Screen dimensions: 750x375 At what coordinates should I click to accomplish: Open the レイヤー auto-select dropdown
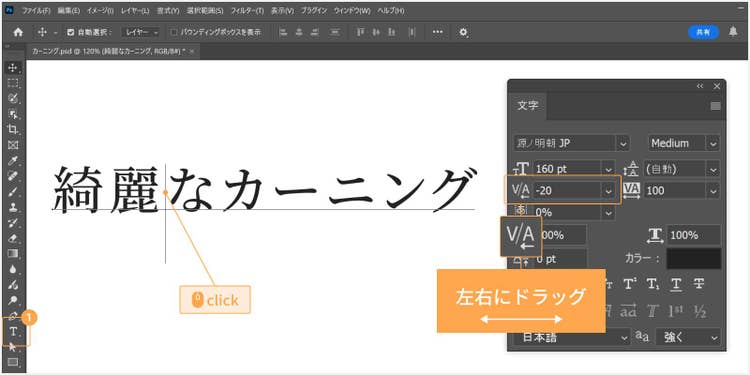pyautogui.click(x=142, y=33)
